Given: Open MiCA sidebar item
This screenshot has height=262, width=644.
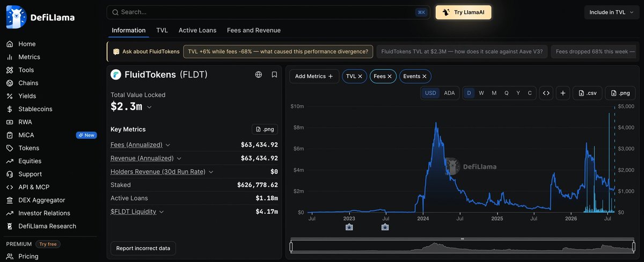Looking at the screenshot, I should tap(26, 135).
